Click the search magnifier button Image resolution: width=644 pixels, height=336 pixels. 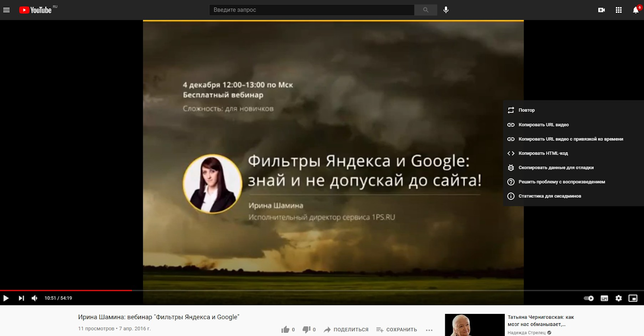425,10
